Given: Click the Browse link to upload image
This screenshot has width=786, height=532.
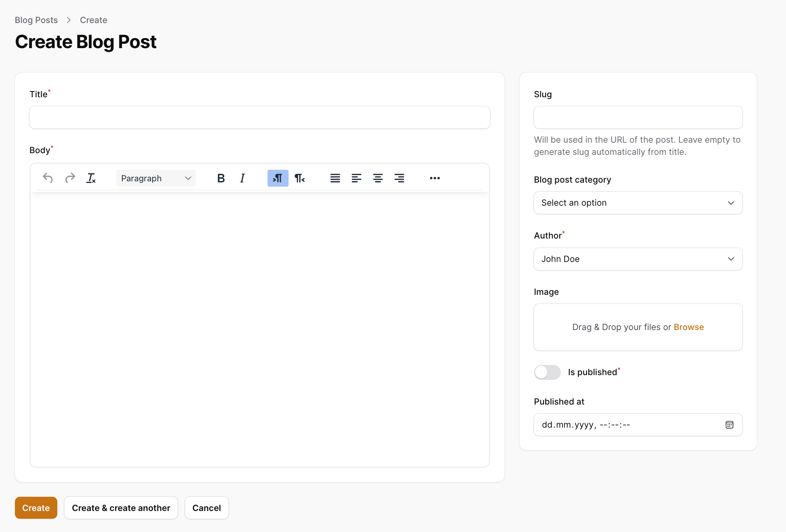Looking at the screenshot, I should [688, 327].
